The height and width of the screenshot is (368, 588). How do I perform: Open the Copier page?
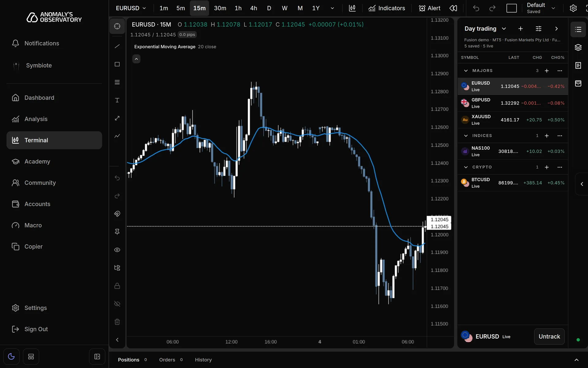[x=54, y=247]
